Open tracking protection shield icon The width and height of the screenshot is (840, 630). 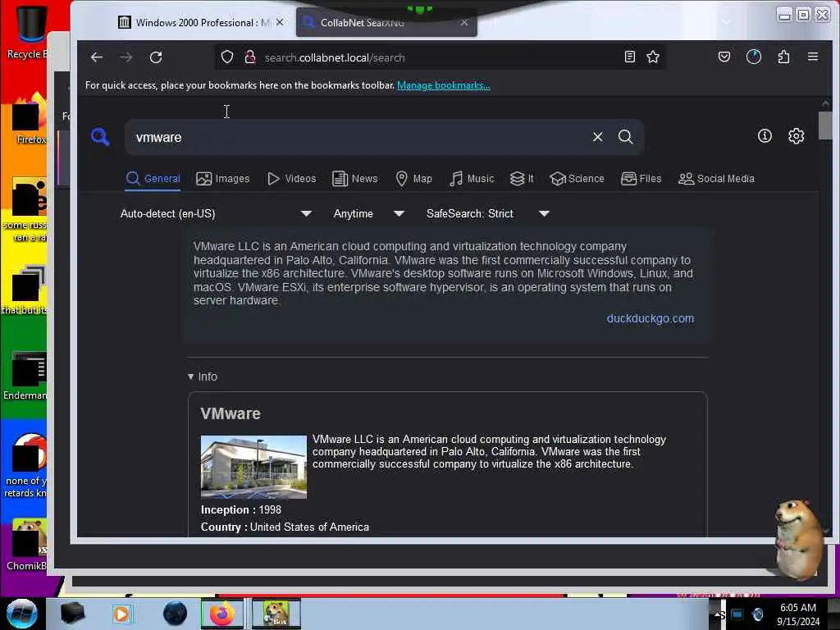pos(227,57)
